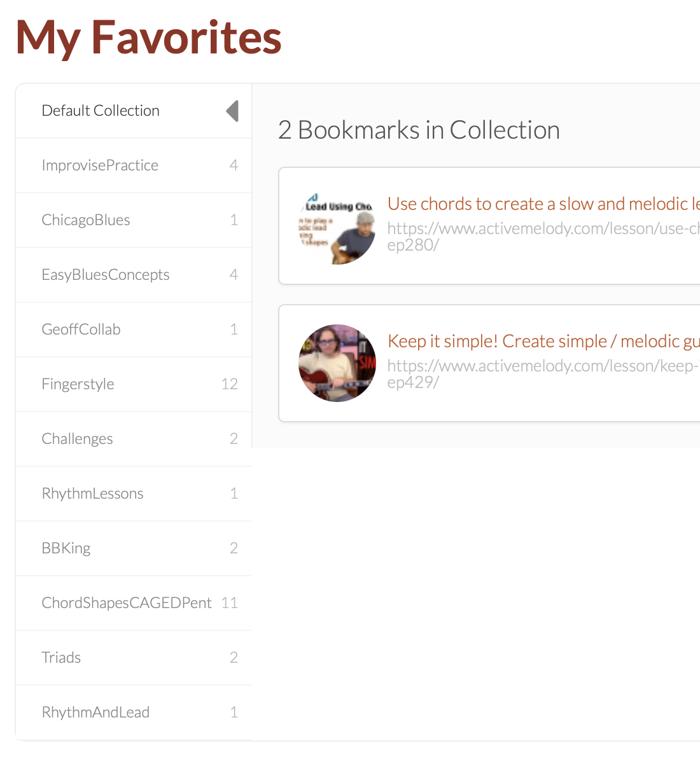Open the ImprovisePractice collection
The width and height of the screenshot is (700, 762).
click(x=134, y=166)
